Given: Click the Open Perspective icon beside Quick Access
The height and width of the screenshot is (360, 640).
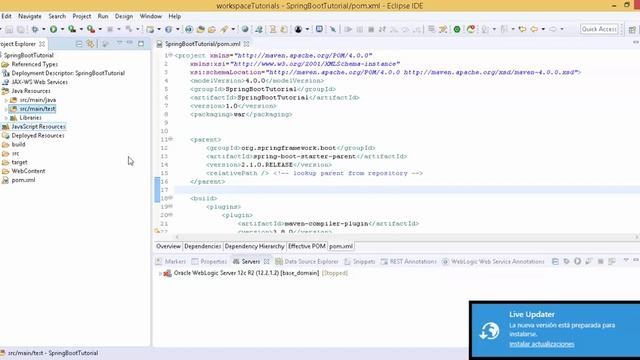Looking at the screenshot, I should [632, 29].
